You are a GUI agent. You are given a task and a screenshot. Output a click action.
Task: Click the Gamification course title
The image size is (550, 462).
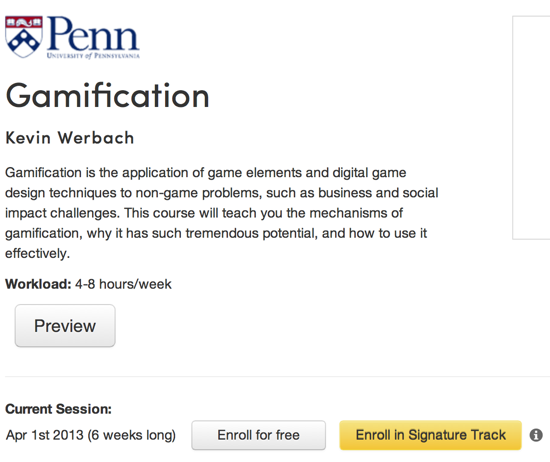pos(107,96)
